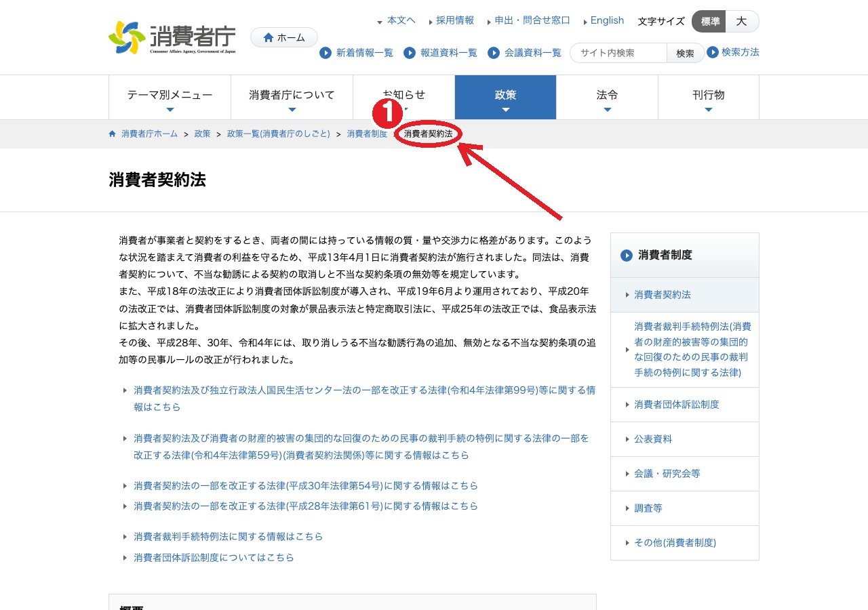Image resolution: width=868 pixels, height=610 pixels.
Task: Open the 政策 menu tab
Action: [x=505, y=97]
